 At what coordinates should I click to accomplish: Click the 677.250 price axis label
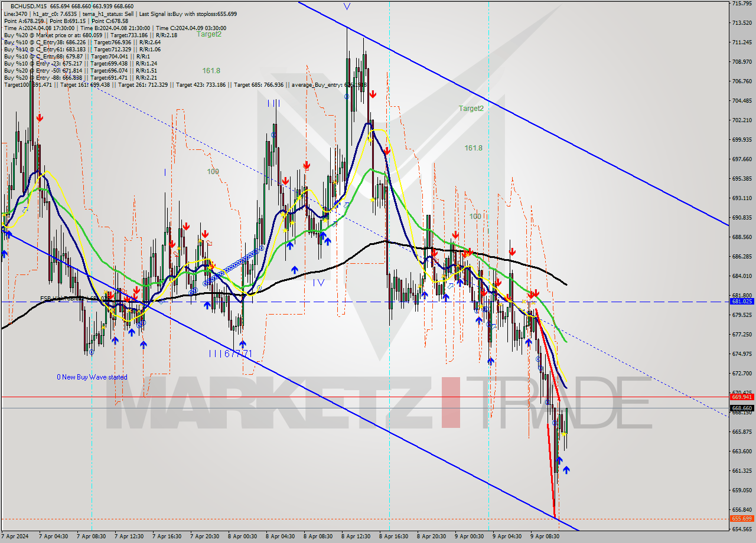click(742, 334)
